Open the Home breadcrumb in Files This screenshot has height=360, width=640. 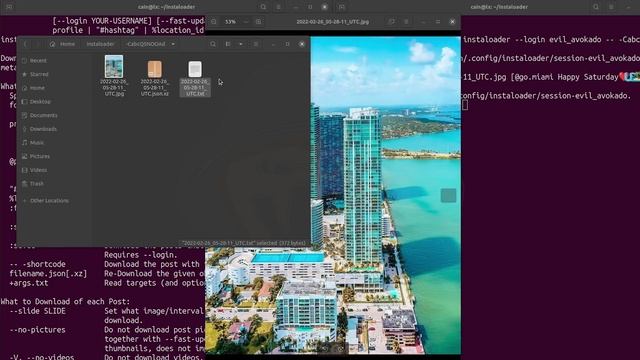point(63,44)
